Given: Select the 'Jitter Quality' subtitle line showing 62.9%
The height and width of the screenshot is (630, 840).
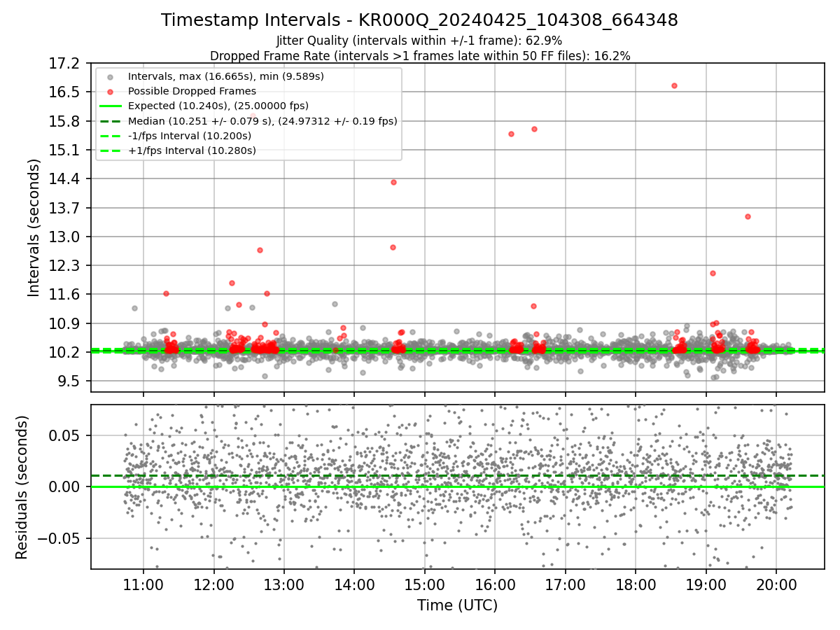Looking at the screenshot, I should [x=419, y=41].
